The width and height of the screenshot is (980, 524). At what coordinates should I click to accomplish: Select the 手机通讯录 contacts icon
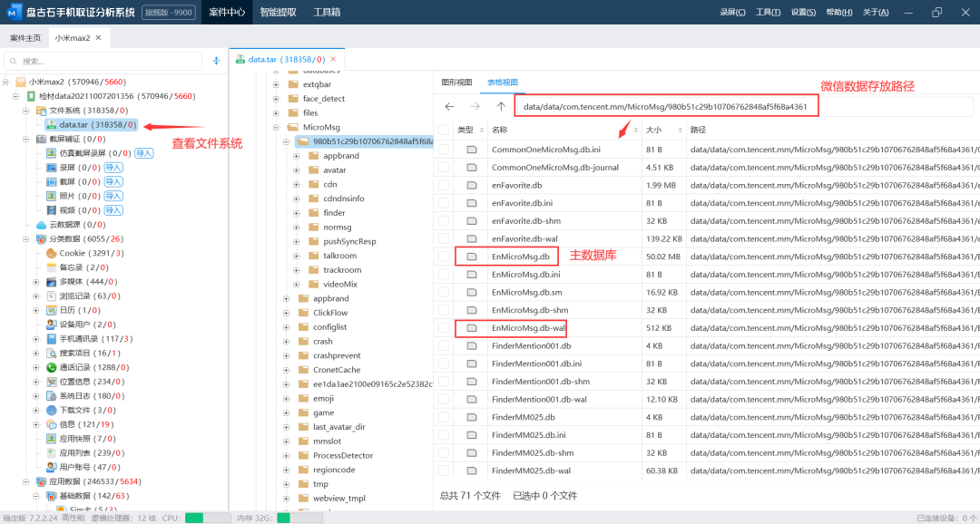[x=52, y=339]
